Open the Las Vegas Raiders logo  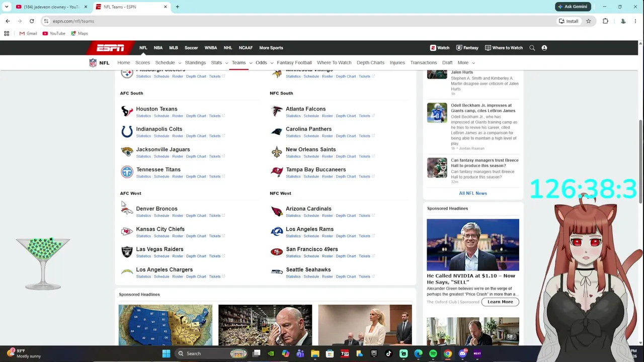pyautogui.click(x=127, y=251)
